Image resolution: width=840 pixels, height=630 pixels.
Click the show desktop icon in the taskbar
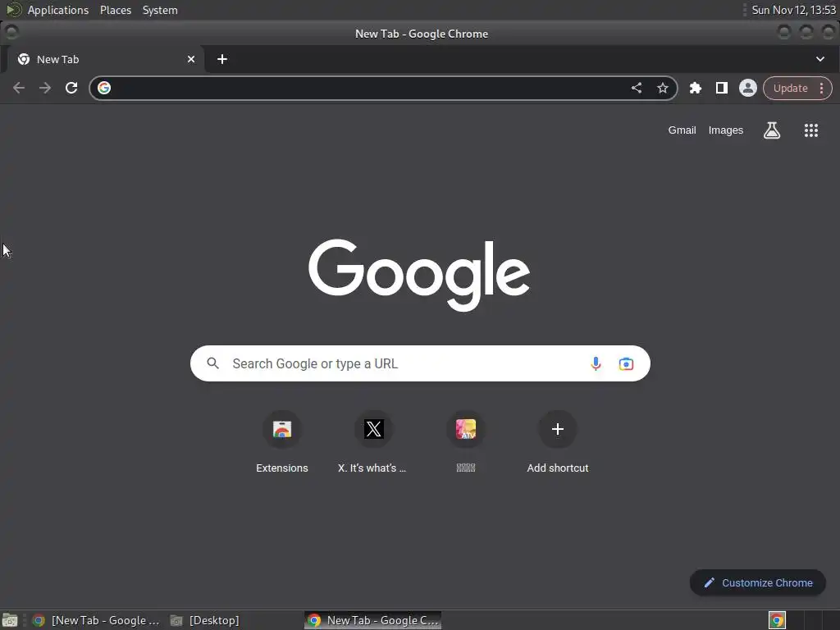tap(10, 620)
